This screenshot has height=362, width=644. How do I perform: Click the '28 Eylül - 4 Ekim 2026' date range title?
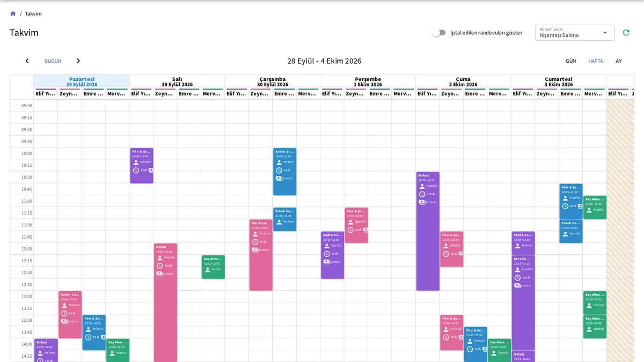point(324,61)
